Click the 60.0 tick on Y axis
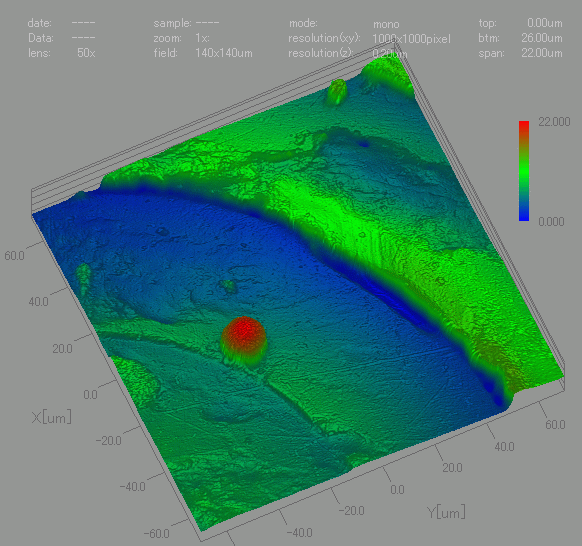Image resolution: width=582 pixels, height=546 pixels. [x=555, y=424]
